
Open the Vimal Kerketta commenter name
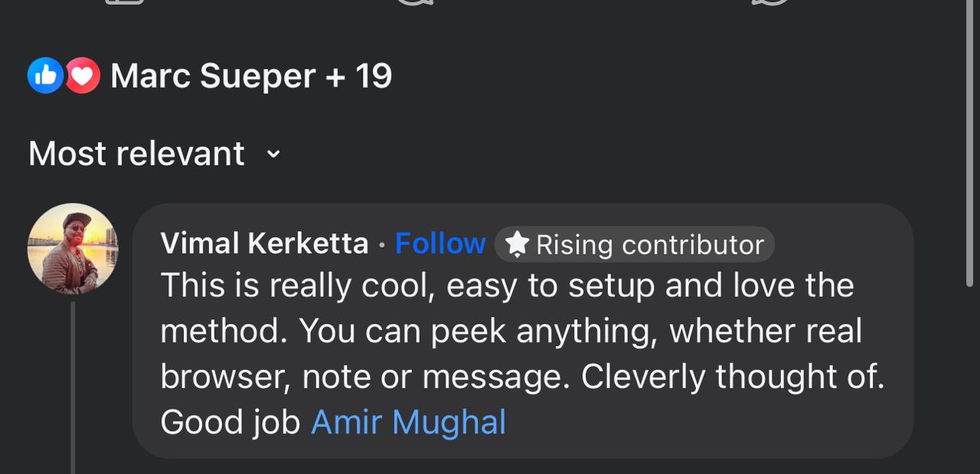(264, 244)
